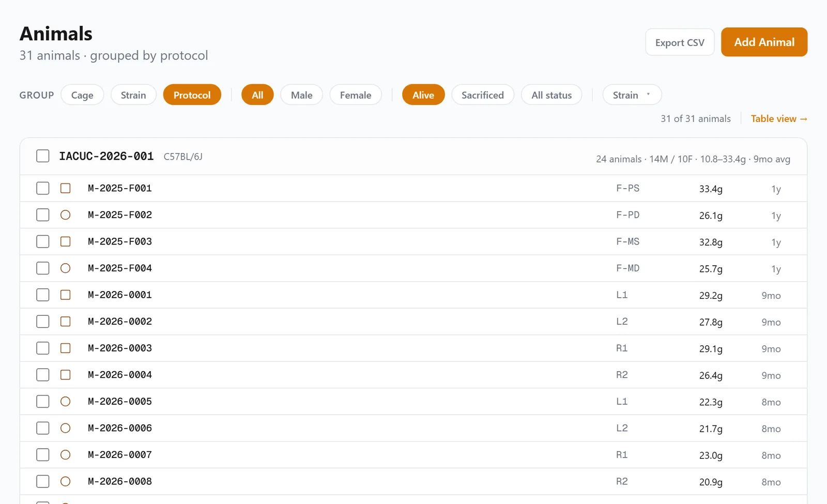Open animal M-2026-0001
827x504 pixels.
pos(120,295)
